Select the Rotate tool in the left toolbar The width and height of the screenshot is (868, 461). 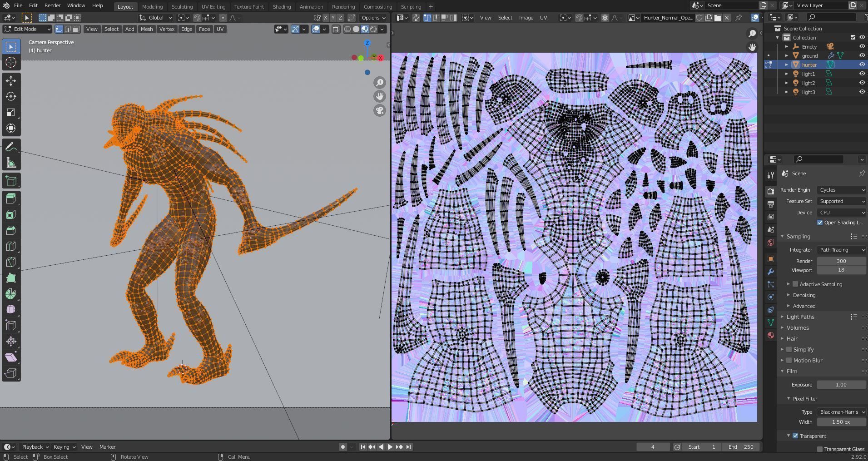[11, 97]
